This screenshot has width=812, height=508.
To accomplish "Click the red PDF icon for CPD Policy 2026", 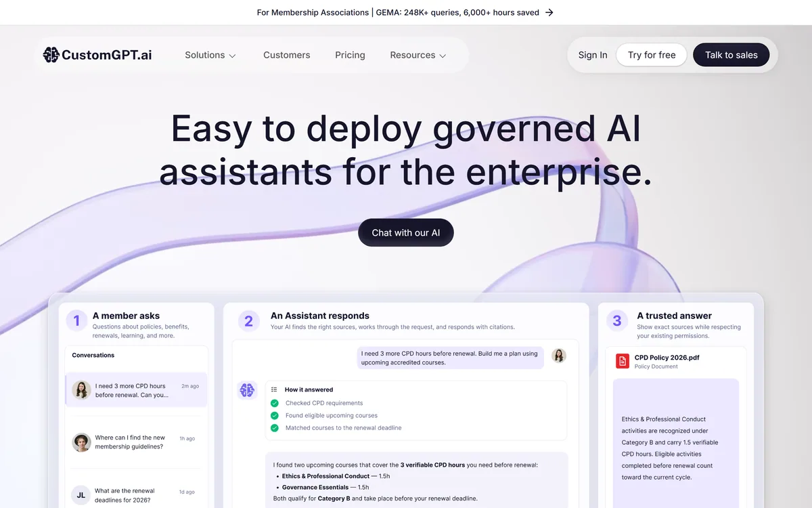I will 623,361.
